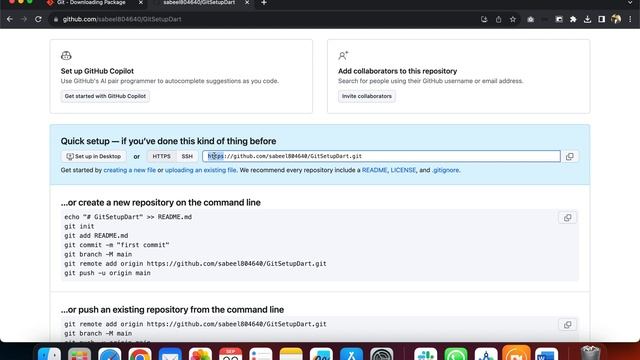This screenshot has height=360, width=640.
Task: Click the git push -u origin main line
Action: tap(107, 273)
